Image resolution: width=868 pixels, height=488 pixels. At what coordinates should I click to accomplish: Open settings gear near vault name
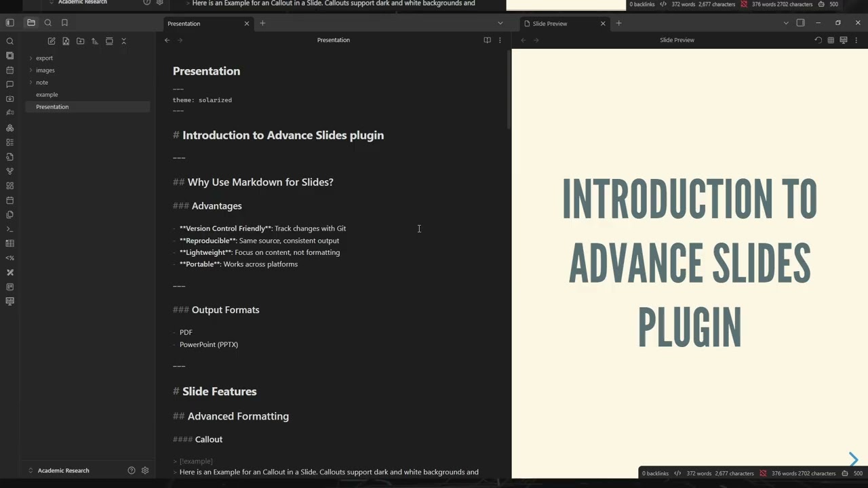[x=145, y=470]
